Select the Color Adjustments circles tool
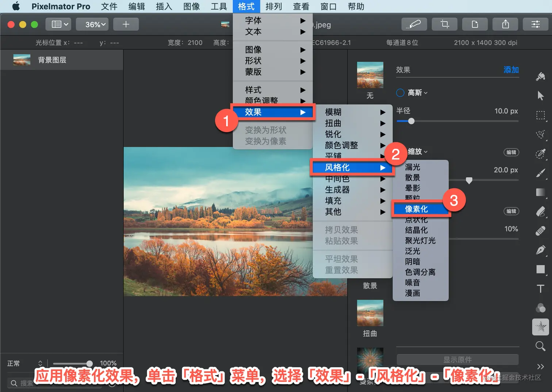552x392 pixels. [x=541, y=308]
